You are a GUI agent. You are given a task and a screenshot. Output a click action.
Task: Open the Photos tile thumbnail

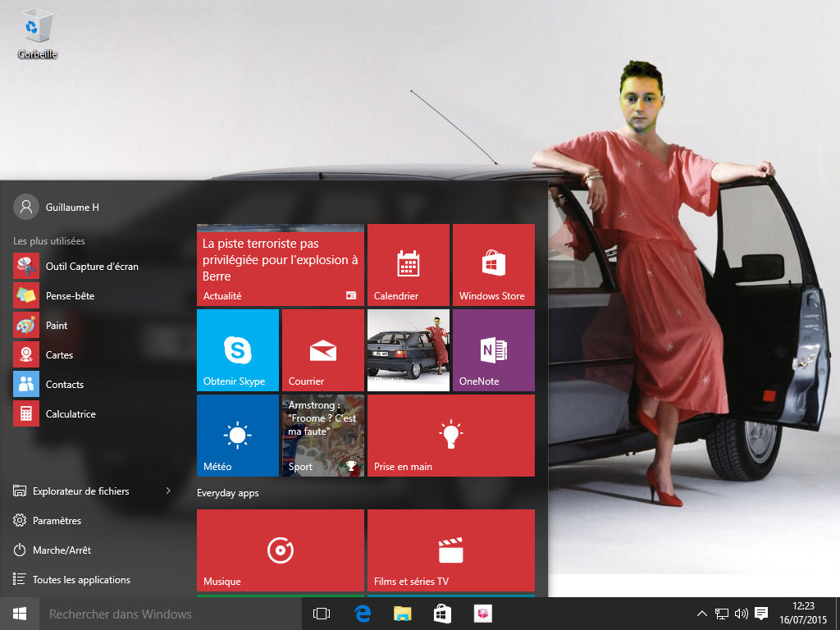[x=409, y=350]
